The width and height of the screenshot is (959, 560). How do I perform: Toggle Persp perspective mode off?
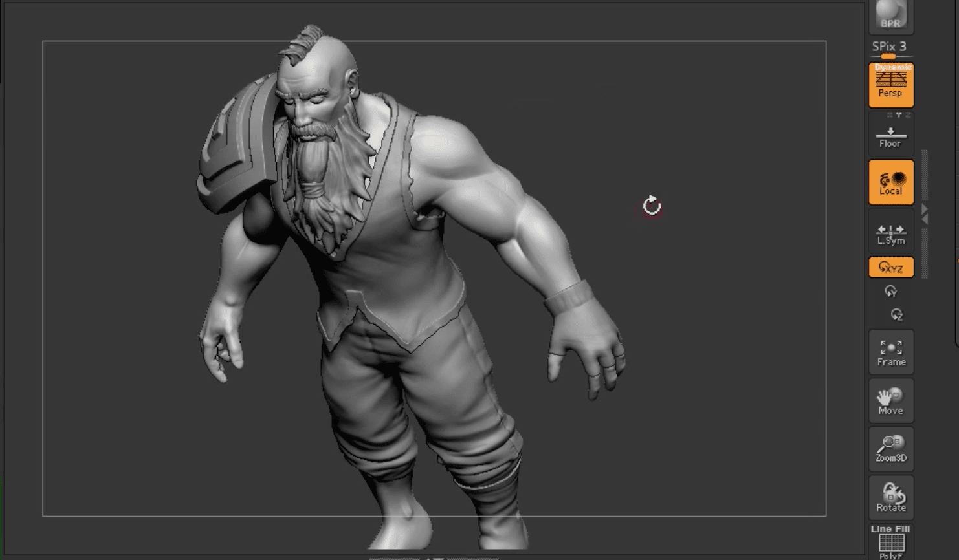coord(890,85)
